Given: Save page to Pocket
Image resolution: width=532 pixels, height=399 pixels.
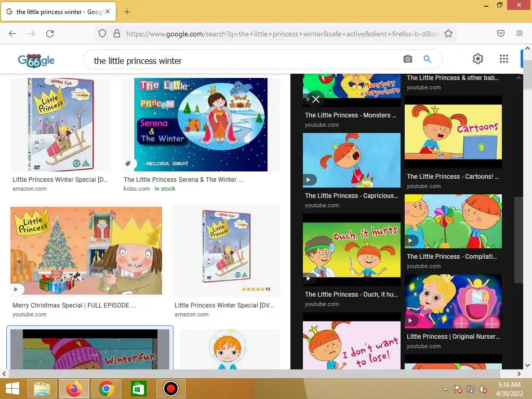Looking at the screenshot, I should click(501, 33).
